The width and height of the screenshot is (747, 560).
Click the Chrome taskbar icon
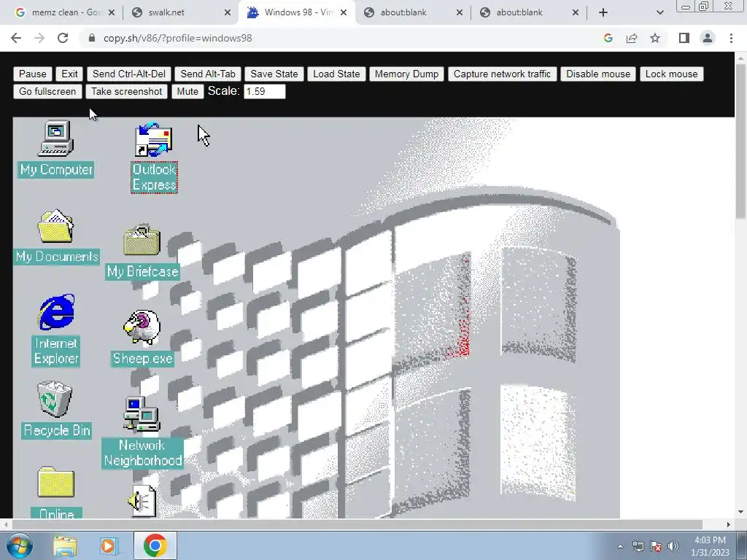point(155,545)
